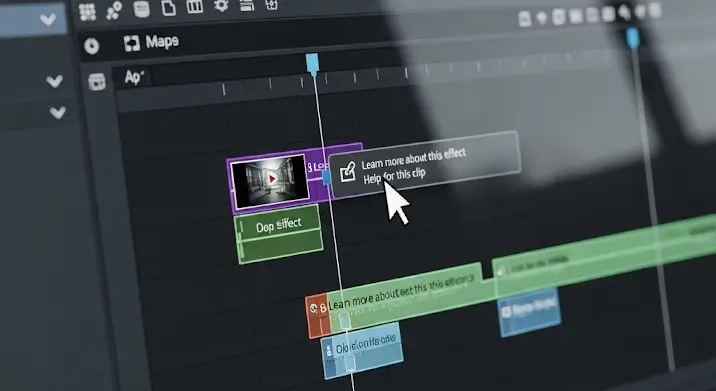Toggle the calendar-style icon left of Ap tab
Screen dimensions: 716x391
click(x=96, y=82)
